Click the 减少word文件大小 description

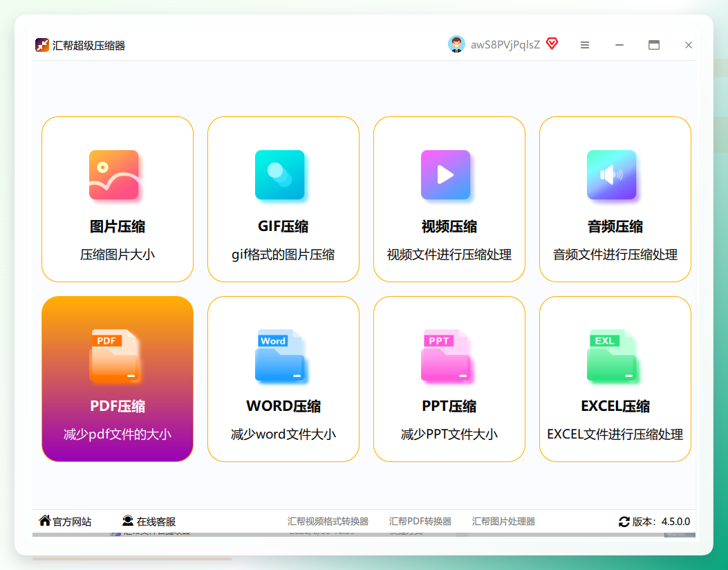click(283, 434)
